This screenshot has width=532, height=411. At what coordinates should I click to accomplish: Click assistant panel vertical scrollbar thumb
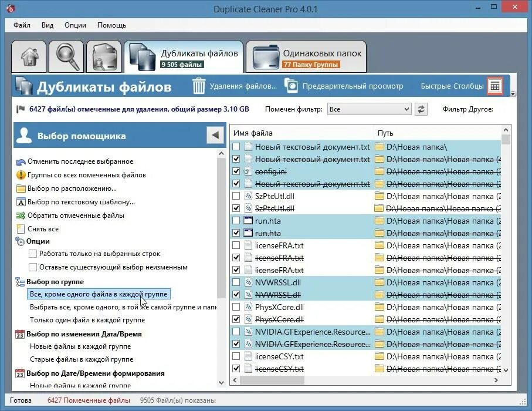tap(221, 228)
